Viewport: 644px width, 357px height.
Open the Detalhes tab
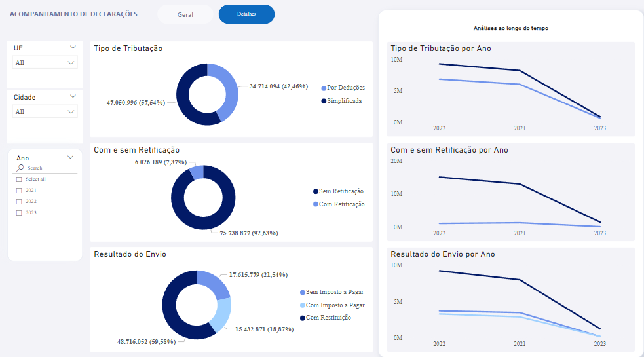tap(246, 14)
